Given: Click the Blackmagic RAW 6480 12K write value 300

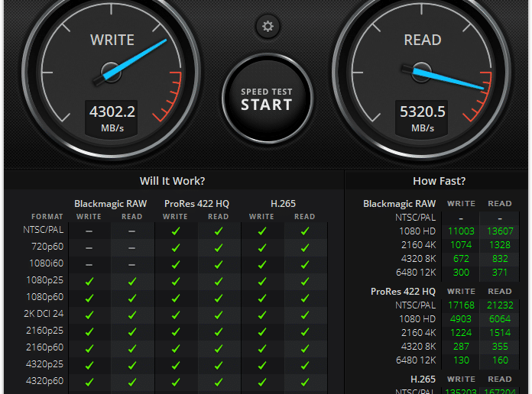Looking at the screenshot, I should click(461, 273).
